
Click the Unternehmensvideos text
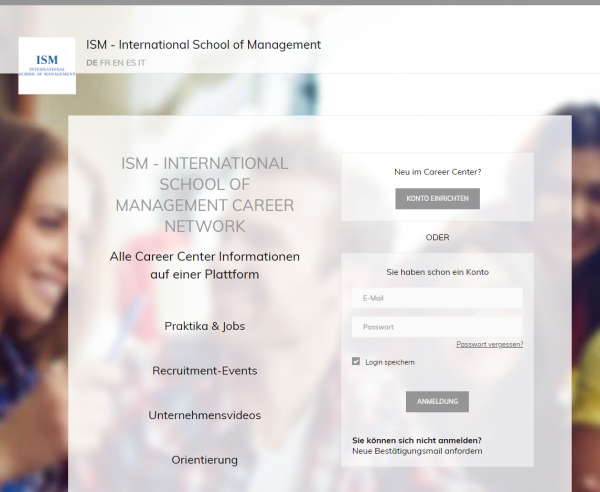tap(205, 415)
